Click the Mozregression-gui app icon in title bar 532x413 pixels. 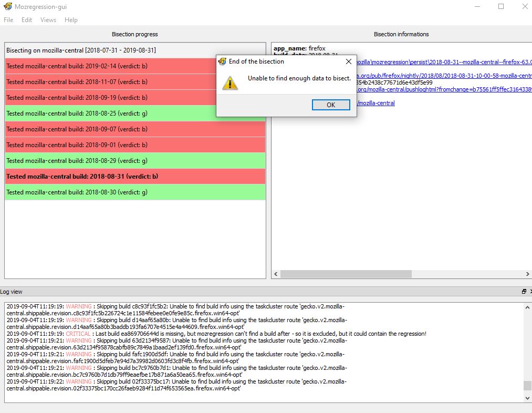[x=8, y=6]
